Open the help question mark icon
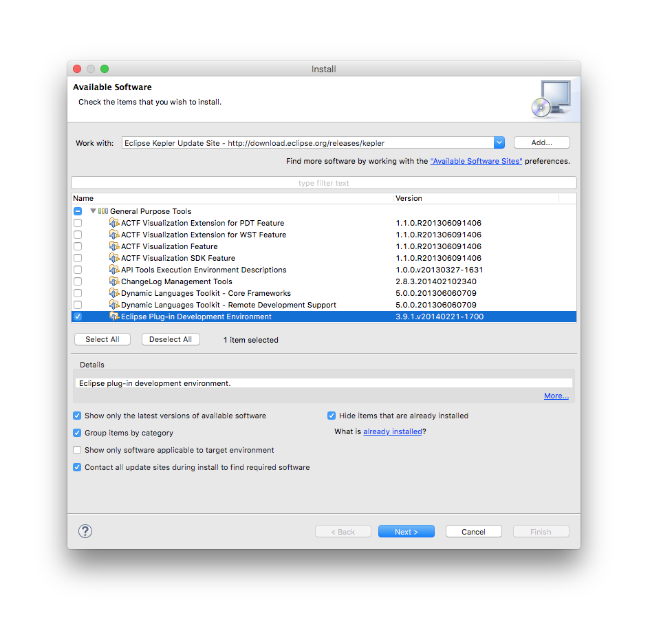 coord(85,531)
